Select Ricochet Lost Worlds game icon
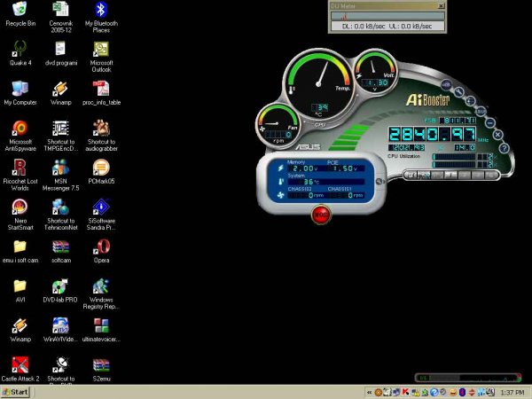 tap(20, 175)
